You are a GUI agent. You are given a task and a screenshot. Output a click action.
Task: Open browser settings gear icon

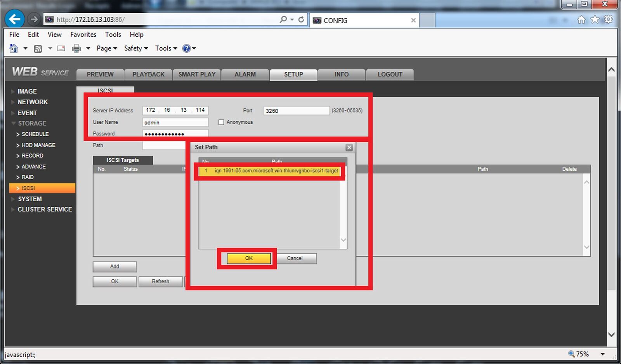[x=608, y=19]
